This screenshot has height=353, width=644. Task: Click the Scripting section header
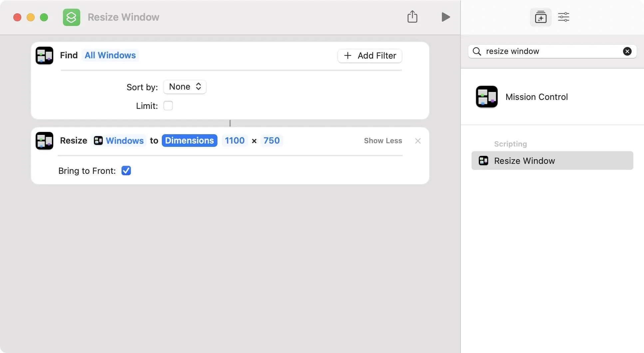[x=510, y=144]
